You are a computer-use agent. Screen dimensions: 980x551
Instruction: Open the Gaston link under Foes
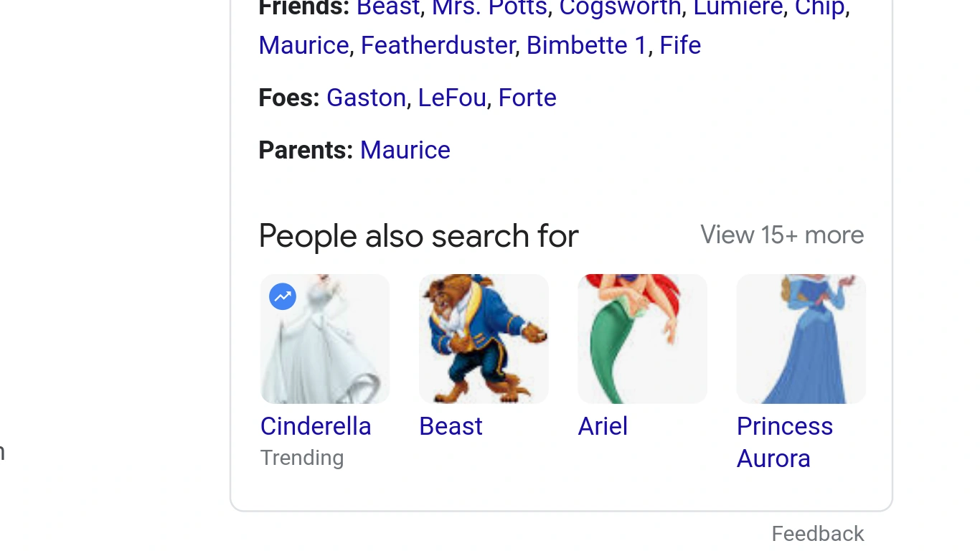[366, 98]
